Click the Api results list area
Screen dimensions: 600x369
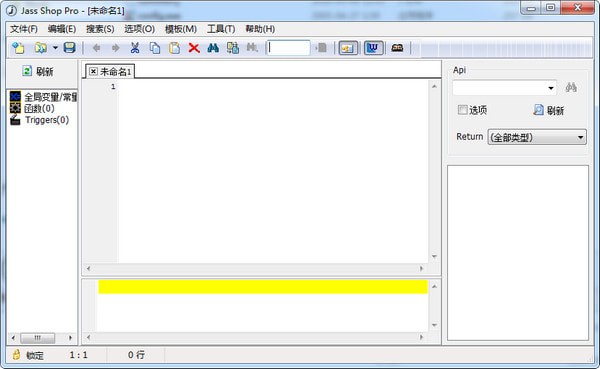518,253
